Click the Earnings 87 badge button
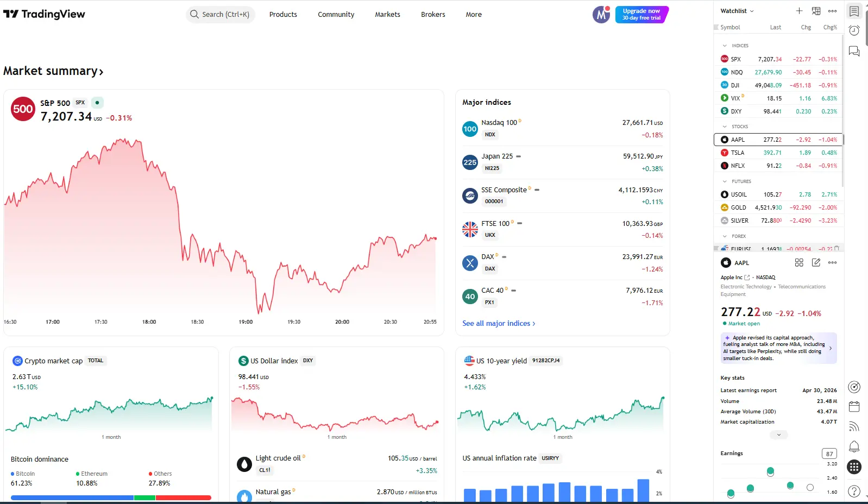 tap(829, 453)
